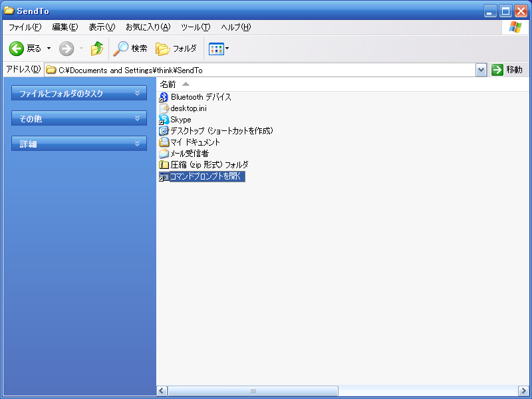
Task: Open the ヘルプ(H) menu
Action: tap(236, 27)
